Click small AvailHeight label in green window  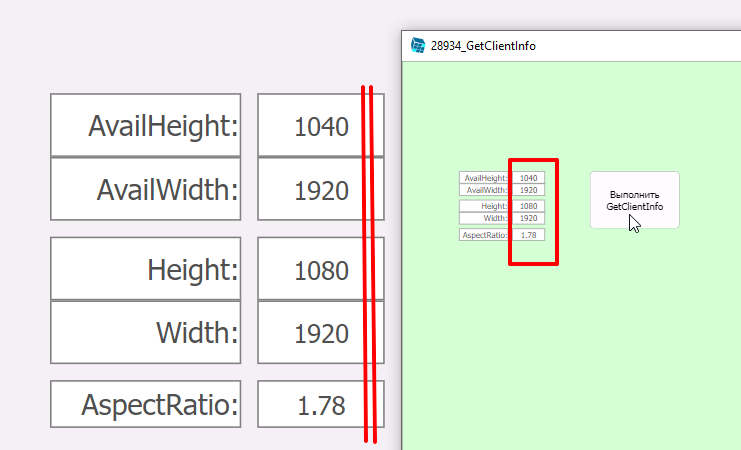point(485,178)
